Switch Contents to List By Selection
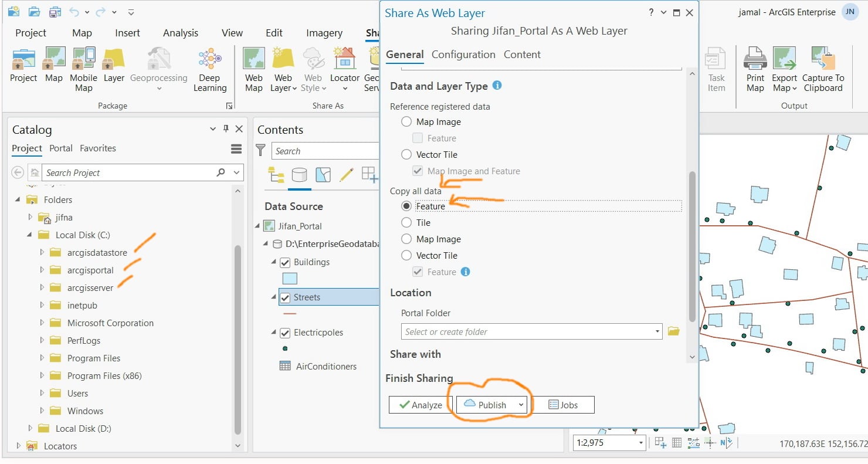868x464 pixels. click(323, 175)
